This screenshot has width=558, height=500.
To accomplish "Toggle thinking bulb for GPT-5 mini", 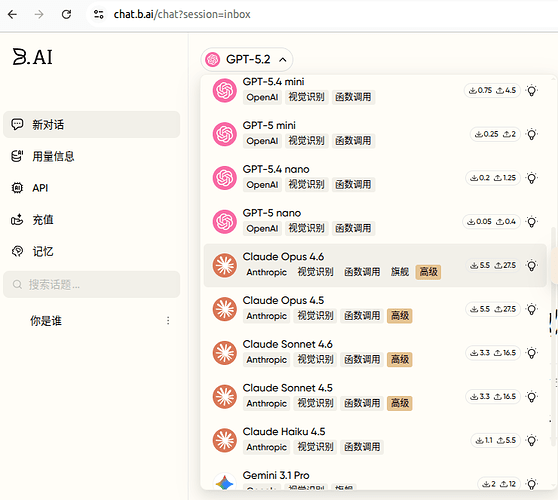I will point(532,134).
